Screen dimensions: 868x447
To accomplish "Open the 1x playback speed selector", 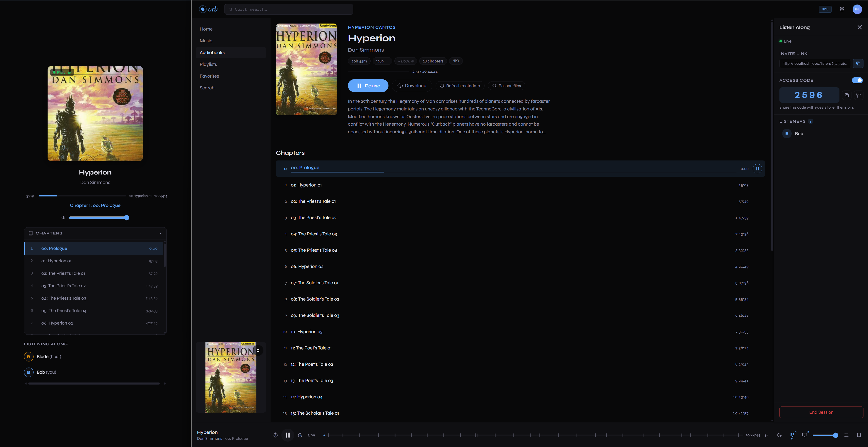I will (x=766, y=435).
